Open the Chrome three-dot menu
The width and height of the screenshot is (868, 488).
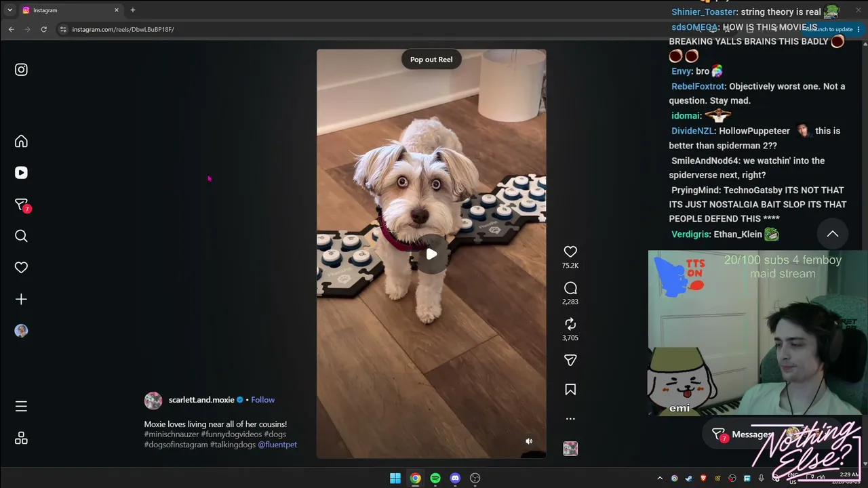click(859, 29)
